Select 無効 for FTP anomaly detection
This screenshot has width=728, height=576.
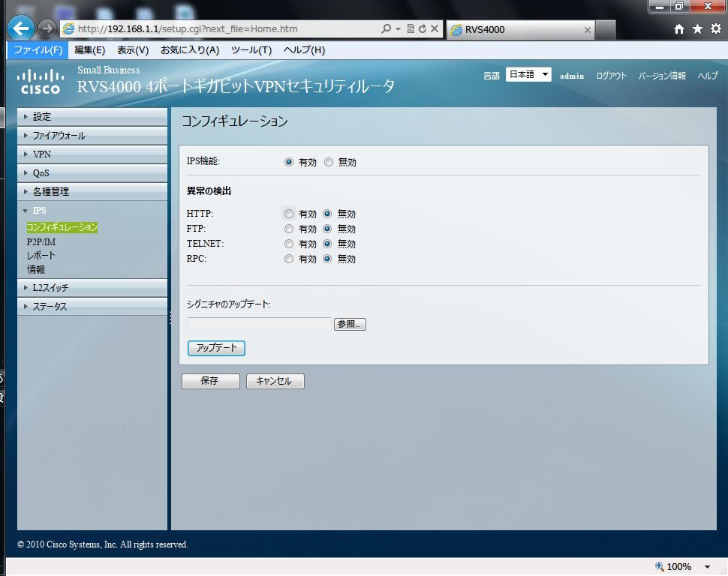click(x=327, y=229)
